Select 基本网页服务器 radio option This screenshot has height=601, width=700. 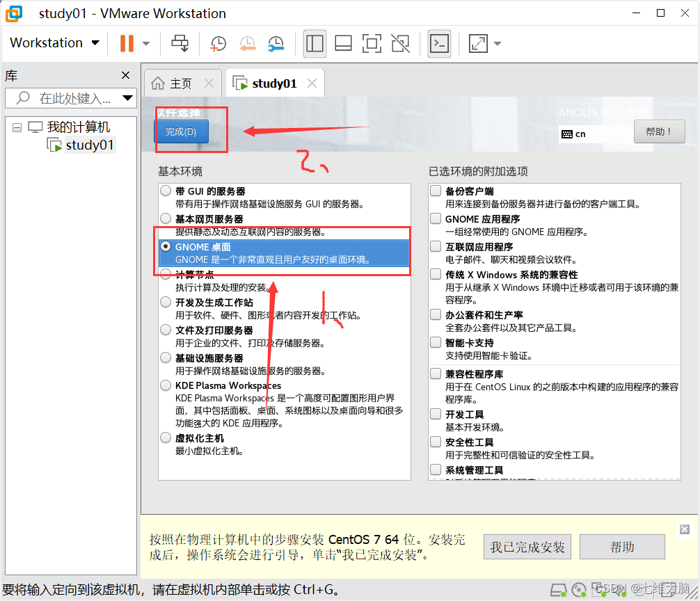(166, 218)
